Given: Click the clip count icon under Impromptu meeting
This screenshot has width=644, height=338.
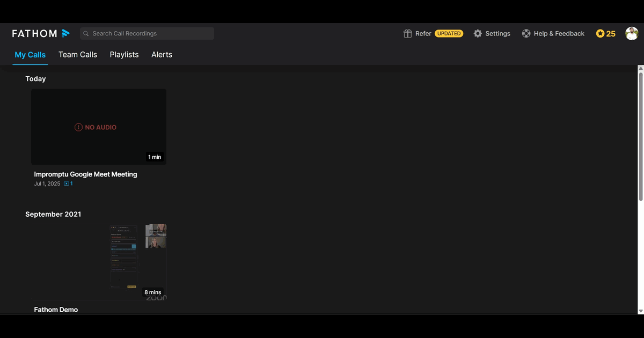Looking at the screenshot, I should pyautogui.click(x=67, y=183).
